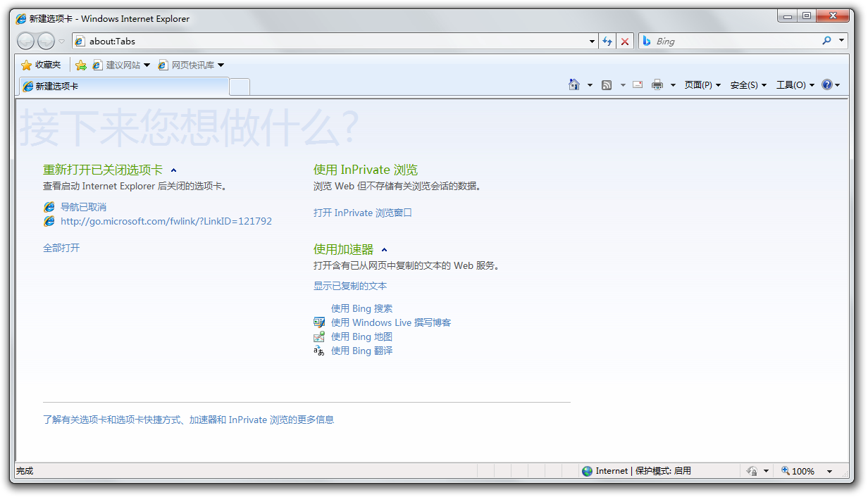
Task: Click the 使用 Bing 翻译 accelerator
Action: point(362,351)
